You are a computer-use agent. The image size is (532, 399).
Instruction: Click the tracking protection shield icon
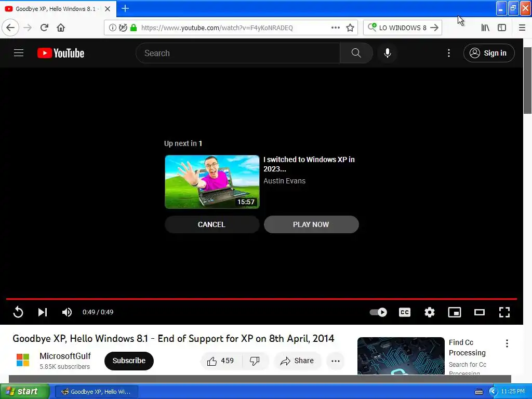pos(123,28)
